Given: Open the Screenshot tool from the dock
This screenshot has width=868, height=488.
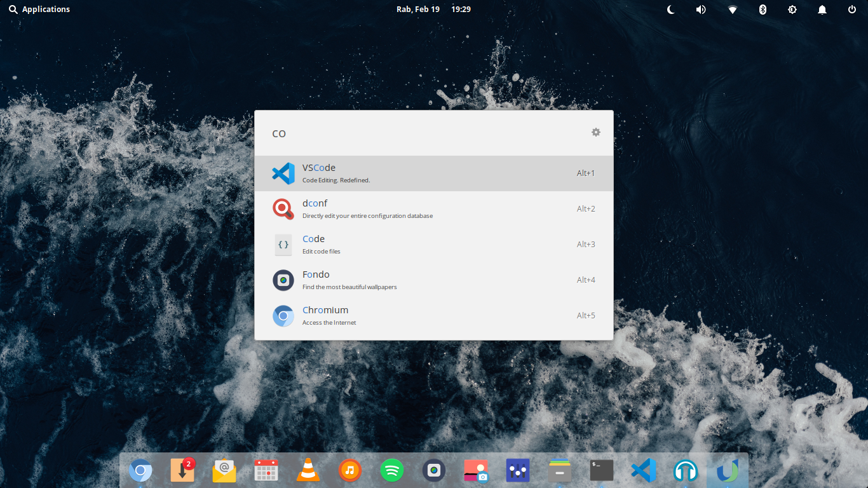Looking at the screenshot, I should 476,470.
